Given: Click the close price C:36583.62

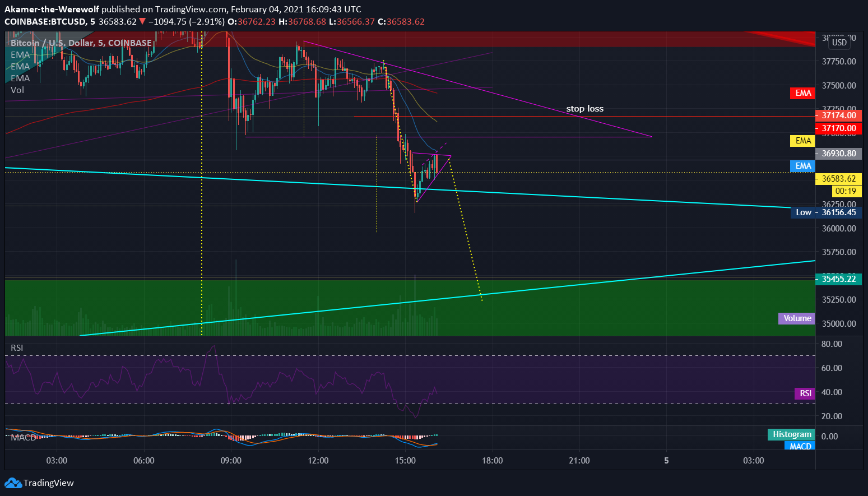Looking at the screenshot, I should click(401, 22).
